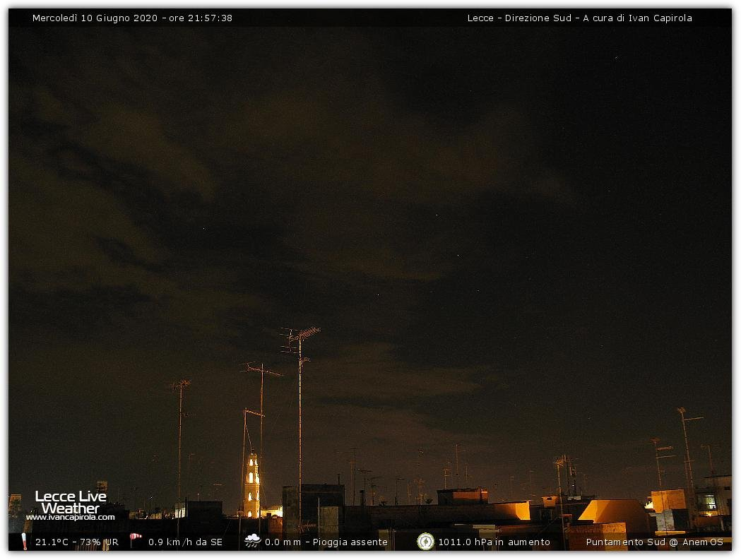This screenshot has height=560, width=741.
Task: Select the date text Mercoledì 10 Giugno 2020
Action: 95,18
